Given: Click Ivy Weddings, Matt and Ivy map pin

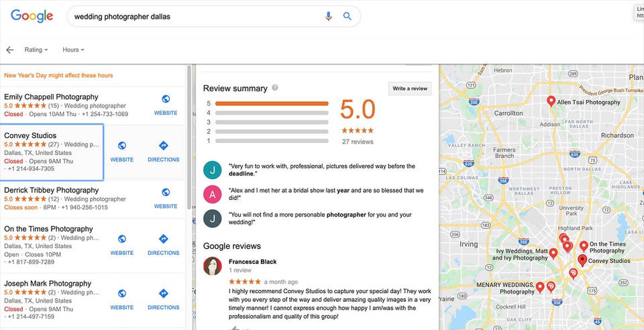Looking at the screenshot, I should 553,254.
